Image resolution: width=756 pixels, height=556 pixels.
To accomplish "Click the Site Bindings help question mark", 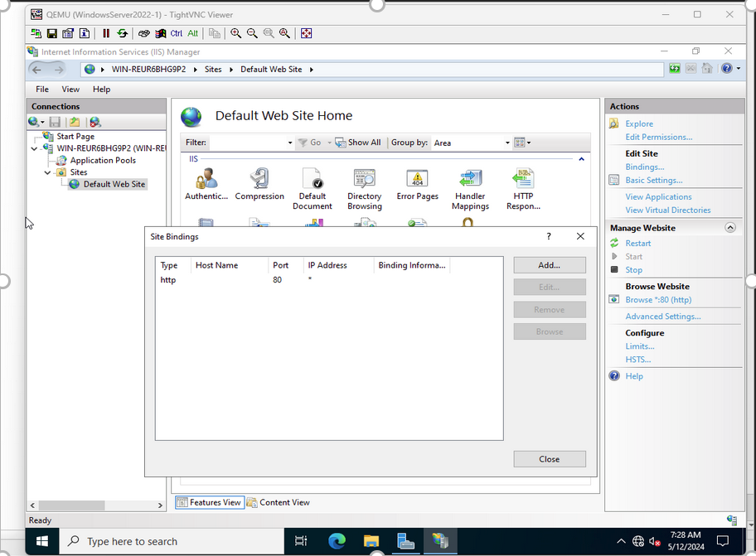I will click(549, 236).
